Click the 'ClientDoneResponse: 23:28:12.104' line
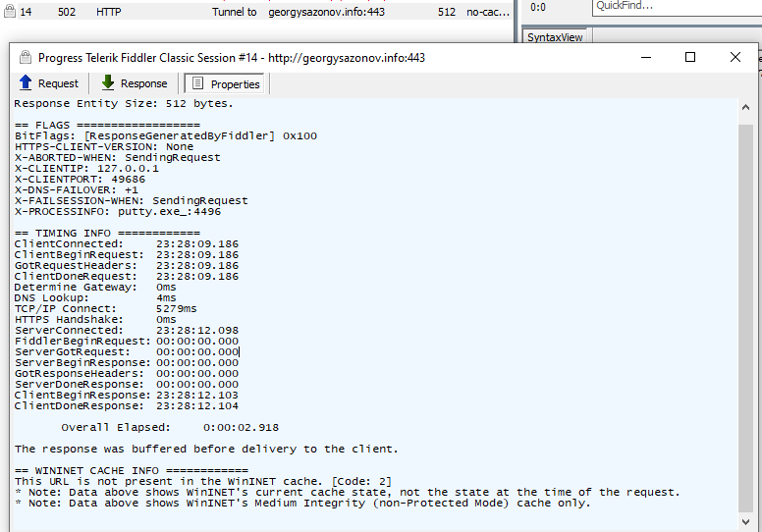Viewport: 762px width, 532px height. point(127,405)
